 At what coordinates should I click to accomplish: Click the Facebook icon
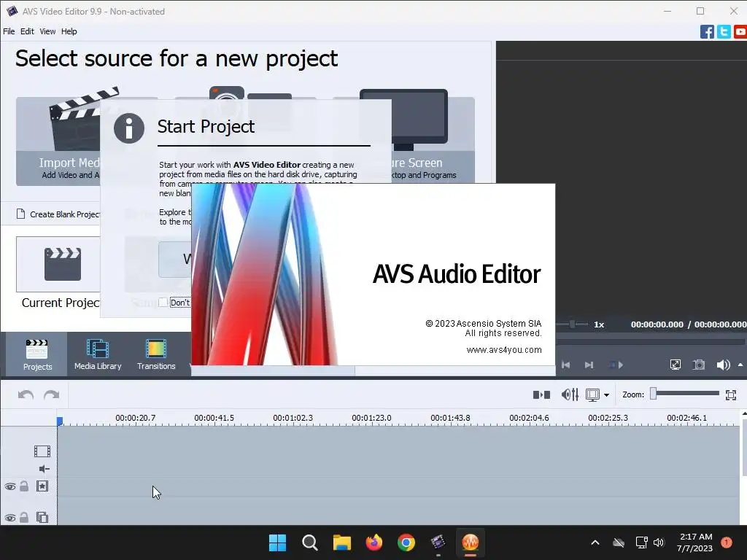707,32
